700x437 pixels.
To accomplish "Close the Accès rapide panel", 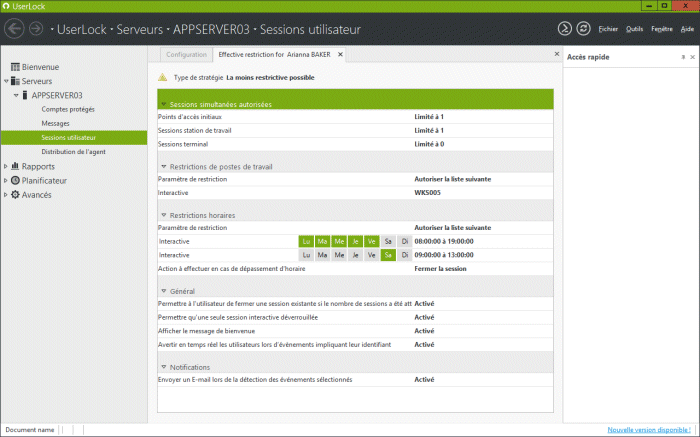I will point(692,57).
